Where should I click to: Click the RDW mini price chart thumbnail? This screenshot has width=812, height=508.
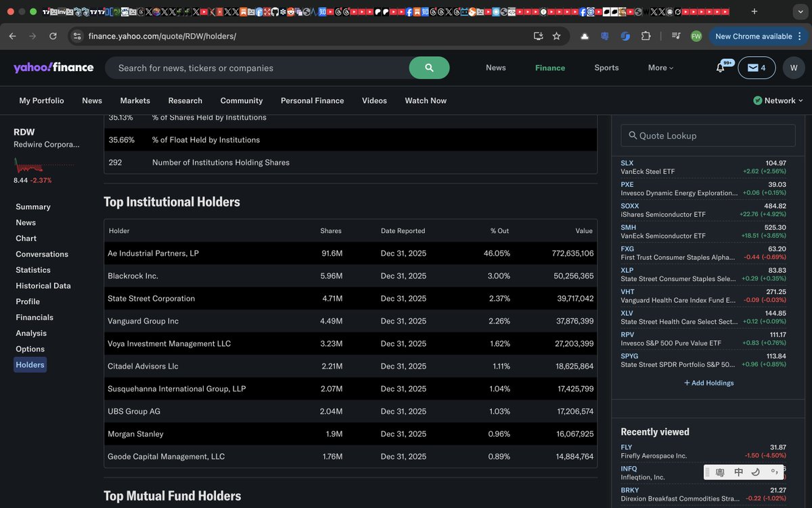pos(44,165)
